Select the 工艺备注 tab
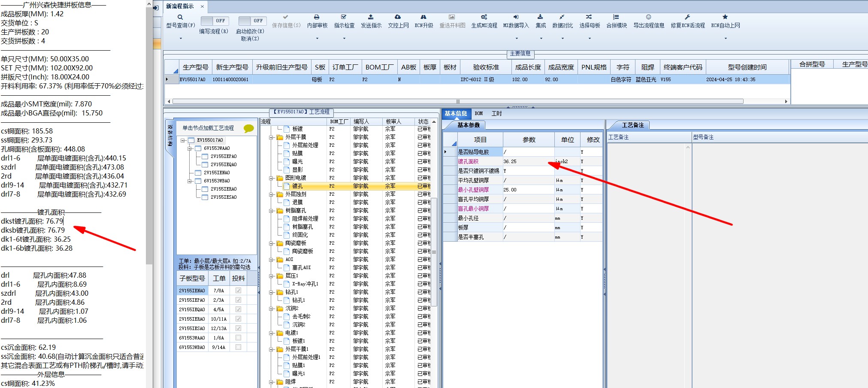 [633, 125]
